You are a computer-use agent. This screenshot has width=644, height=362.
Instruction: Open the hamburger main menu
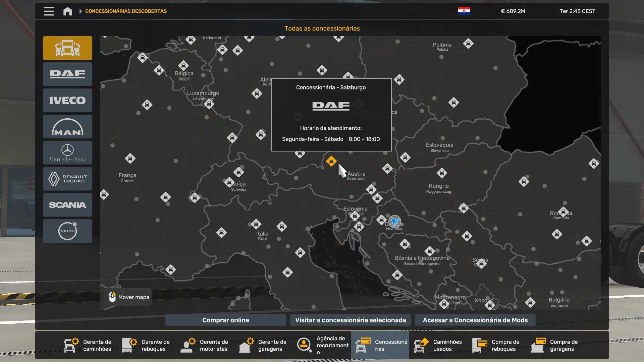(49, 11)
